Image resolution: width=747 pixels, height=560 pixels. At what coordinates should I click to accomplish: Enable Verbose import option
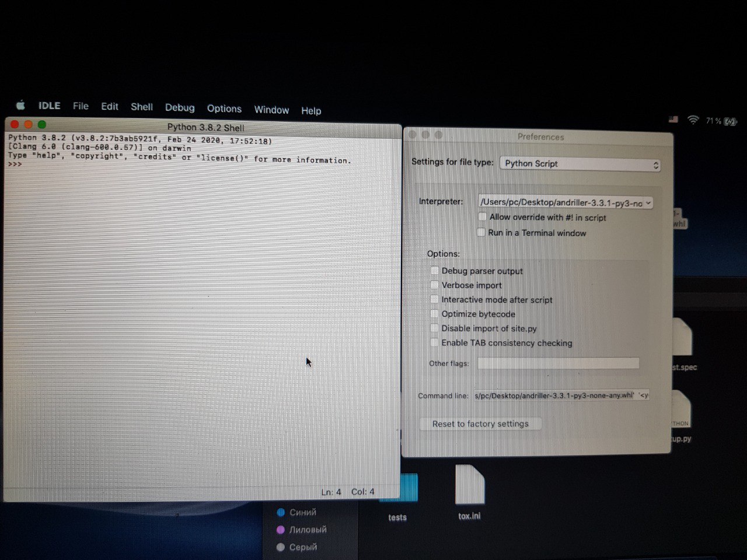click(x=434, y=285)
